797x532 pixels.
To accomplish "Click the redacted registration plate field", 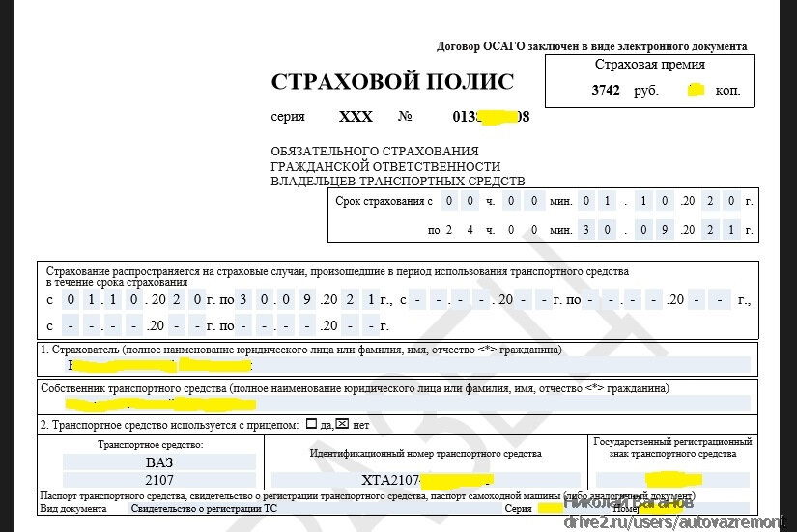I will (673, 479).
